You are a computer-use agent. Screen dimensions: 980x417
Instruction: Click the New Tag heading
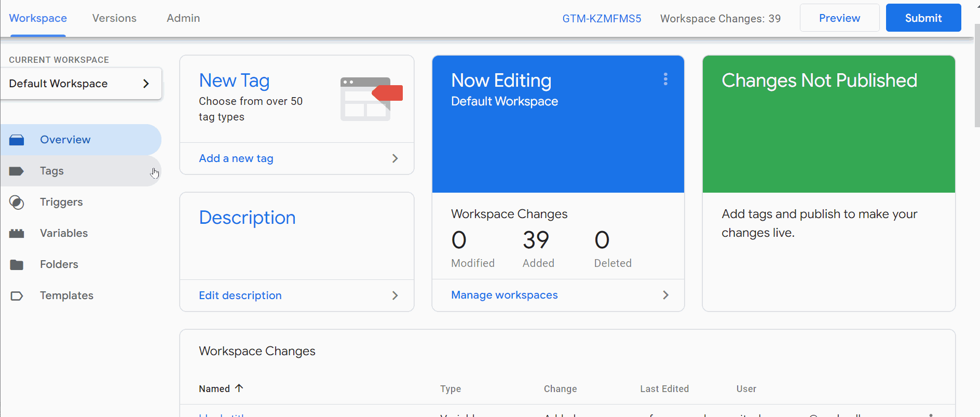tap(234, 80)
